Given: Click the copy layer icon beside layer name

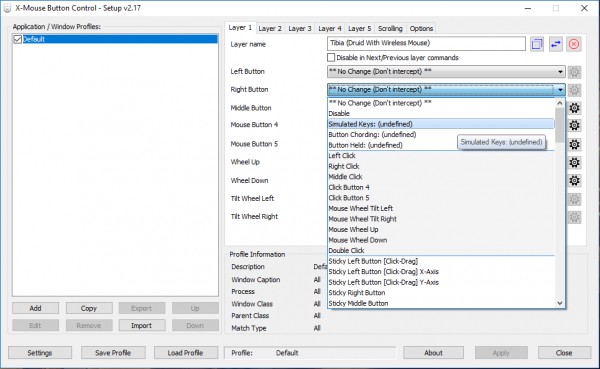Looking at the screenshot, I should pos(537,44).
